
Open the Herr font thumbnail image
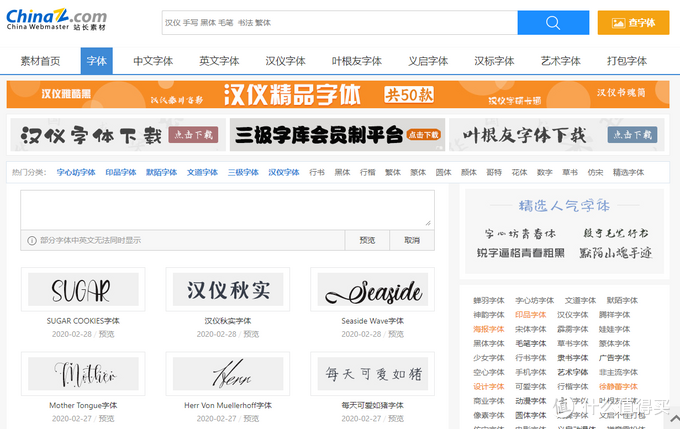(x=228, y=373)
